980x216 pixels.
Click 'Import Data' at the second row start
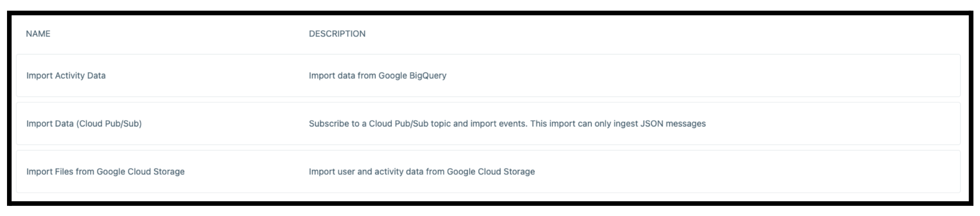tap(50, 124)
